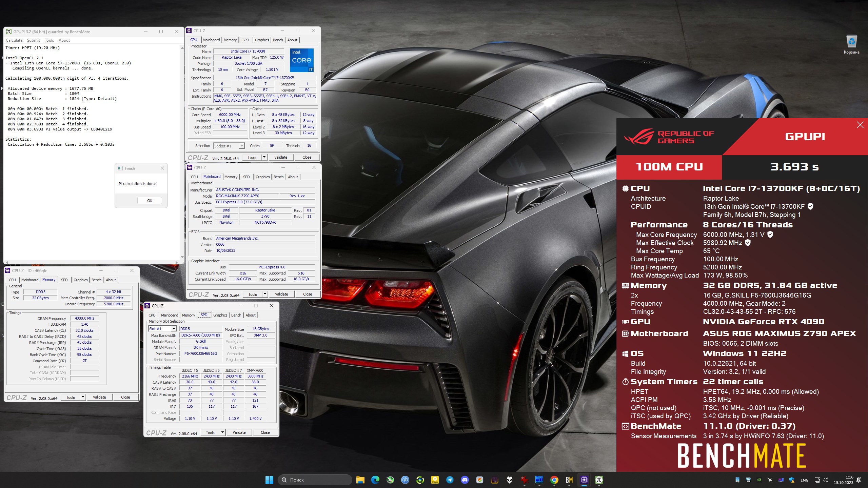Image resolution: width=868 pixels, height=488 pixels.
Task: Expand Tools arrow in CPU-Z Mainboard window
Action: tap(265, 294)
